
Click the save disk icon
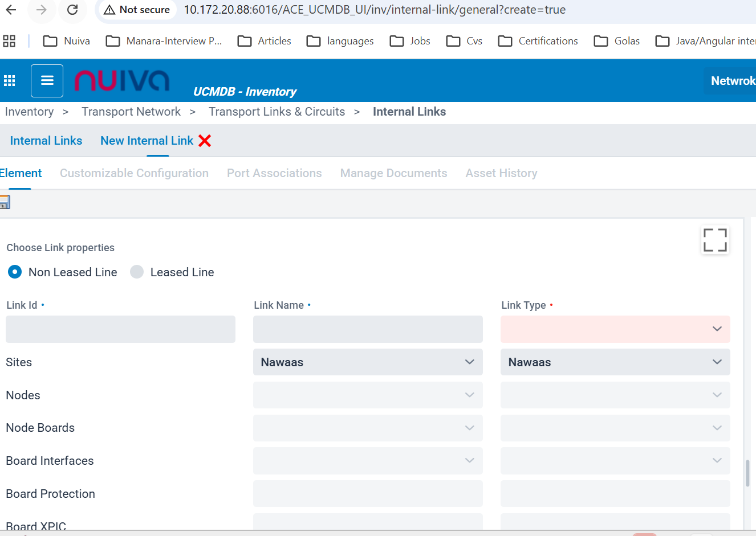pos(5,202)
